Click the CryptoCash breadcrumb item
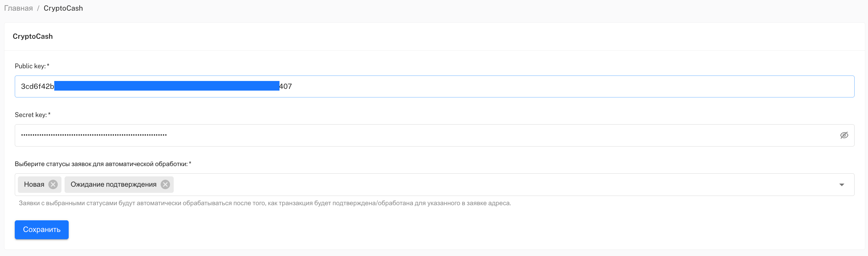This screenshot has height=256, width=868. (63, 8)
